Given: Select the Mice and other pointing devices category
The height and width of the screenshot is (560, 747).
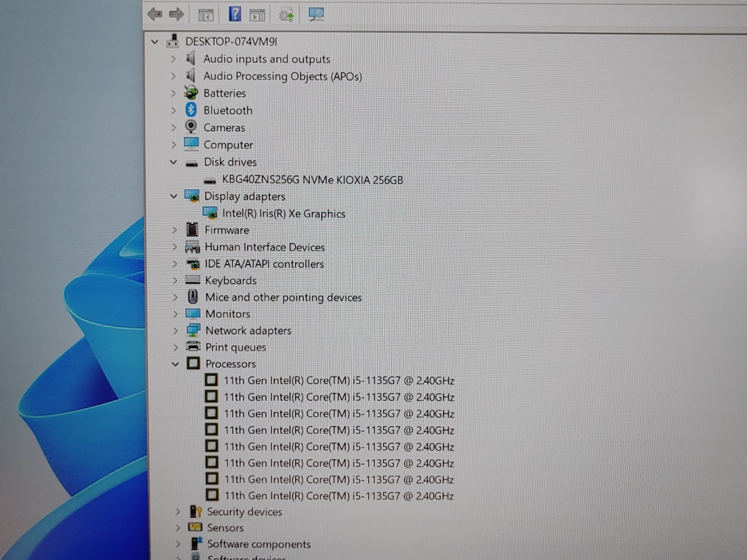Looking at the screenshot, I should coord(283,297).
